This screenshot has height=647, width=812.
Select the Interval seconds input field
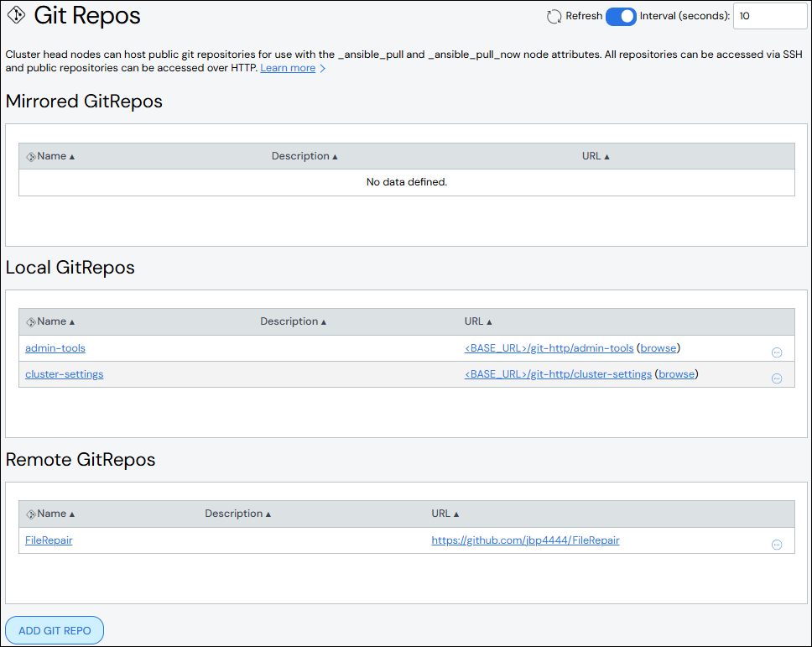click(x=769, y=16)
